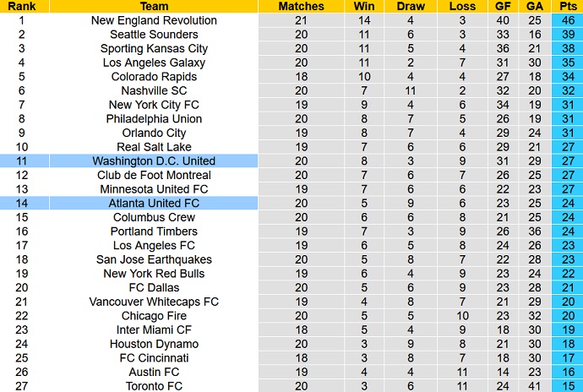Click the GF column header
Screen dimensions: 583x392
click(504, 6)
